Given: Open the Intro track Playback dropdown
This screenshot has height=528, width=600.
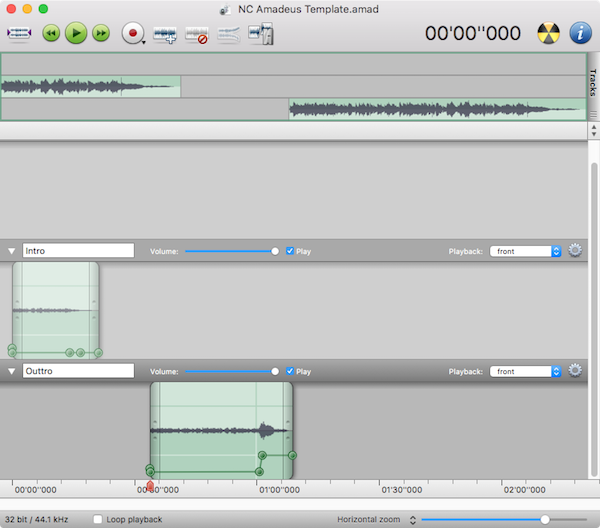Looking at the screenshot, I should tap(525, 251).
